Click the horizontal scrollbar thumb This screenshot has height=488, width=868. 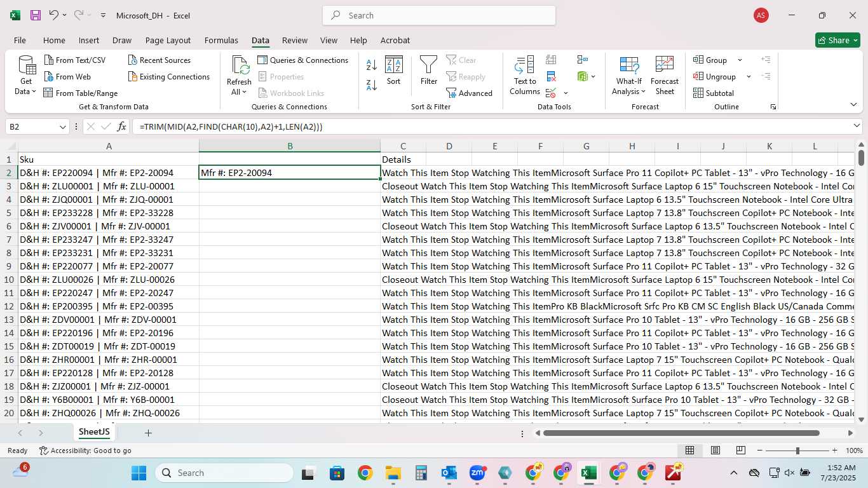coord(681,433)
